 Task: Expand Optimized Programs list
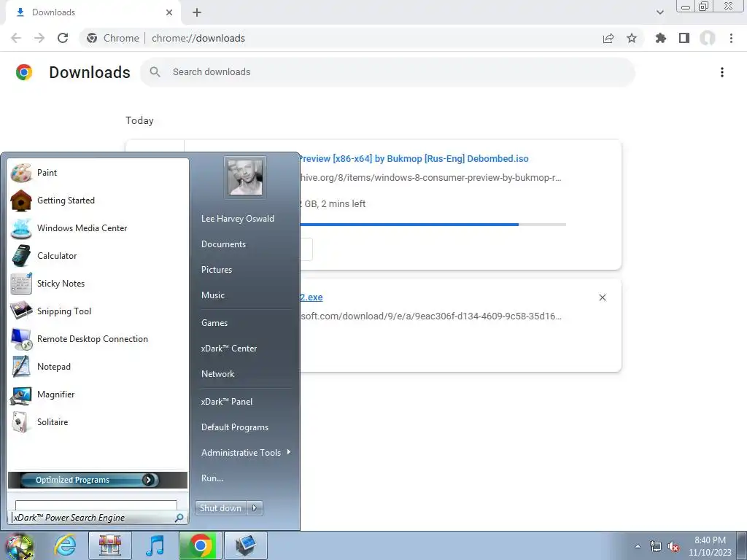pyautogui.click(x=98, y=480)
